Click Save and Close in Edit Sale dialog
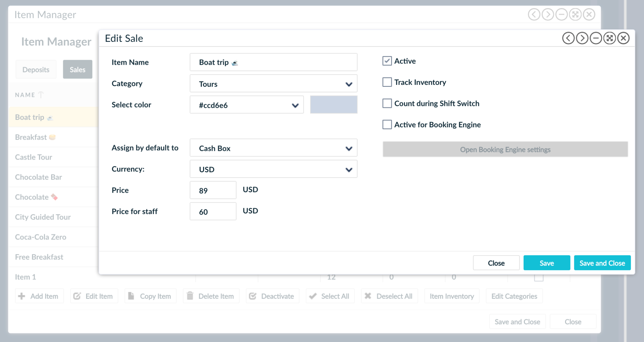Screen dimensions: 644x342 pos(602,263)
